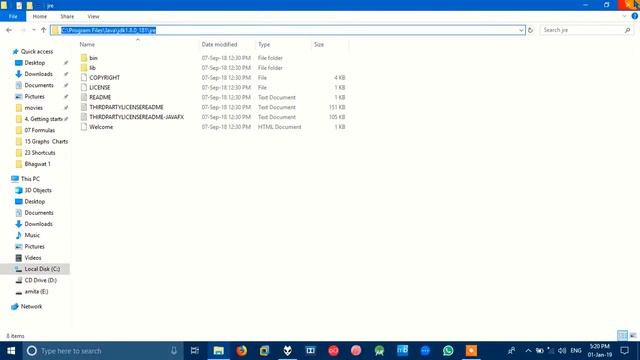This screenshot has height=360, width=640.
Task: Sort by Name column header
Action: [137, 44]
